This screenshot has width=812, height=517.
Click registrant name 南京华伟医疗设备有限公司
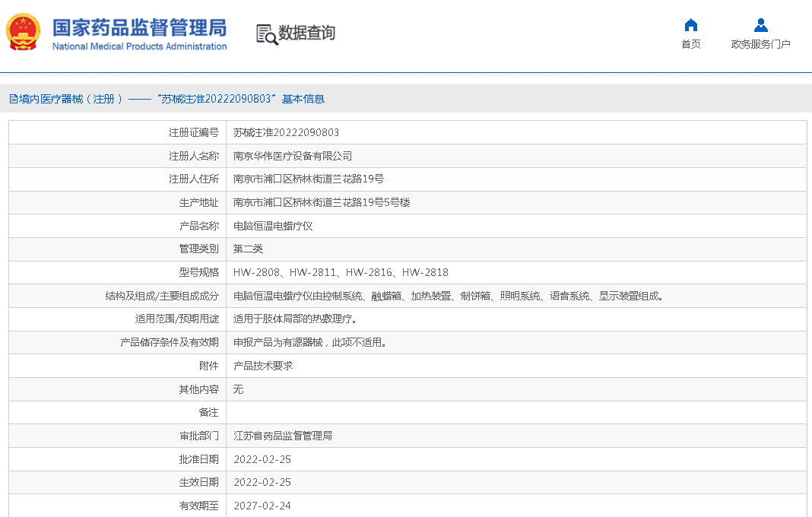tap(293, 156)
